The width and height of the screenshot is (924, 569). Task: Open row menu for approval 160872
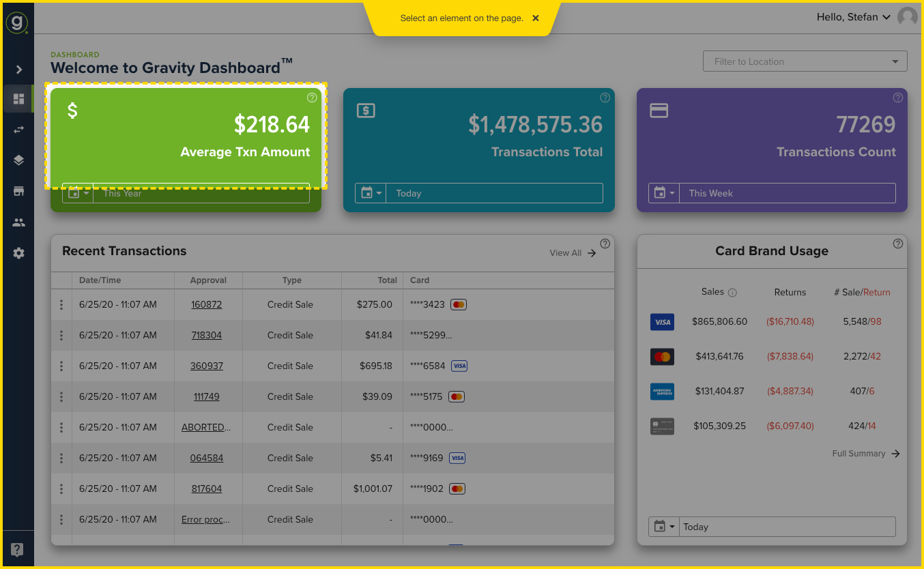61,304
